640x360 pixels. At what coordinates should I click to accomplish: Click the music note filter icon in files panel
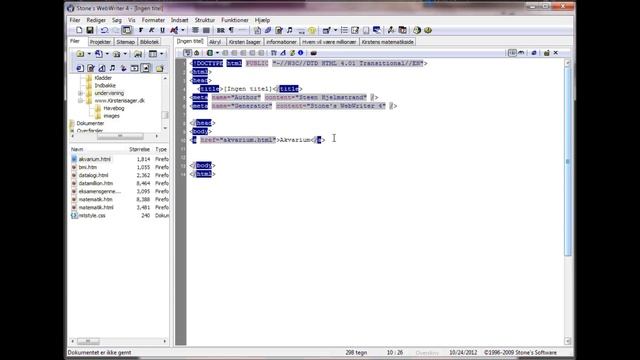pyautogui.click(x=112, y=68)
